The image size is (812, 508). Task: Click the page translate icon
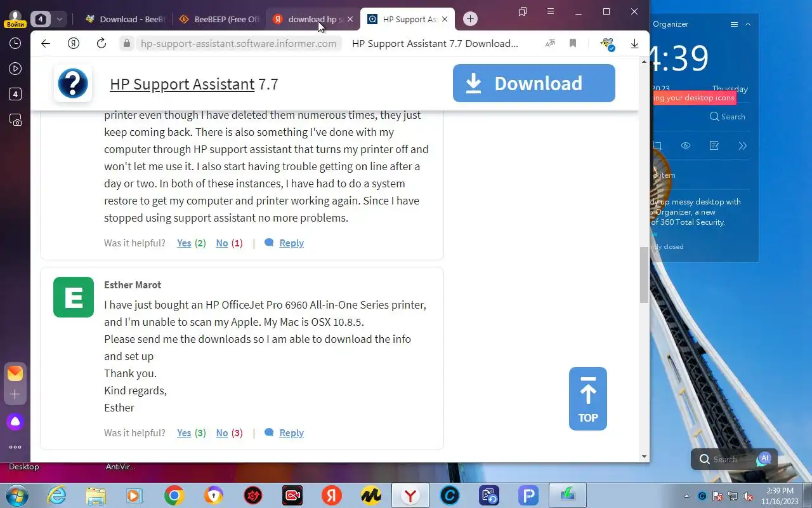pyautogui.click(x=550, y=43)
